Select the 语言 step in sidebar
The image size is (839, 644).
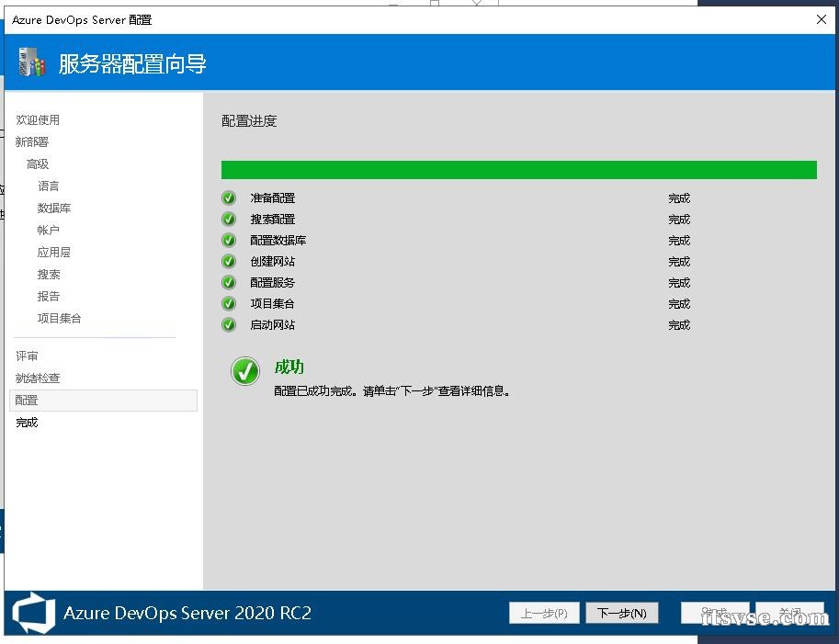point(48,186)
